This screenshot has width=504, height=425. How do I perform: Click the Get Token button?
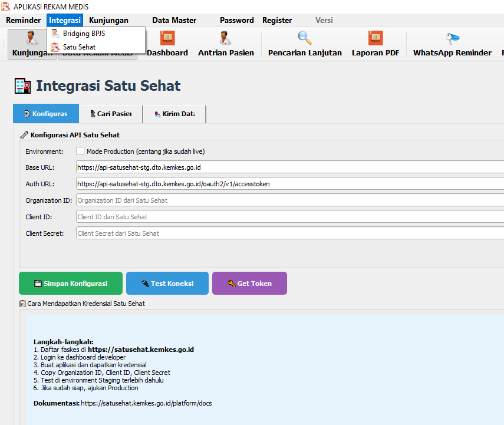coord(249,283)
